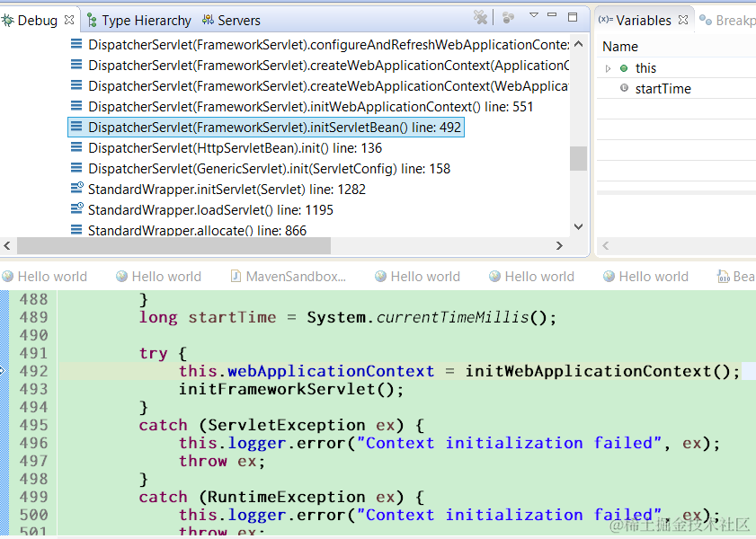Viewport: 756px width, 539px height.
Task: Switch to the Breakpoints tab
Action: coord(727,21)
